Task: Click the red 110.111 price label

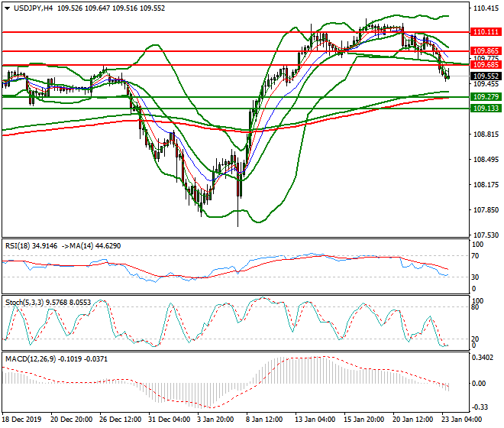Action: coord(486,32)
